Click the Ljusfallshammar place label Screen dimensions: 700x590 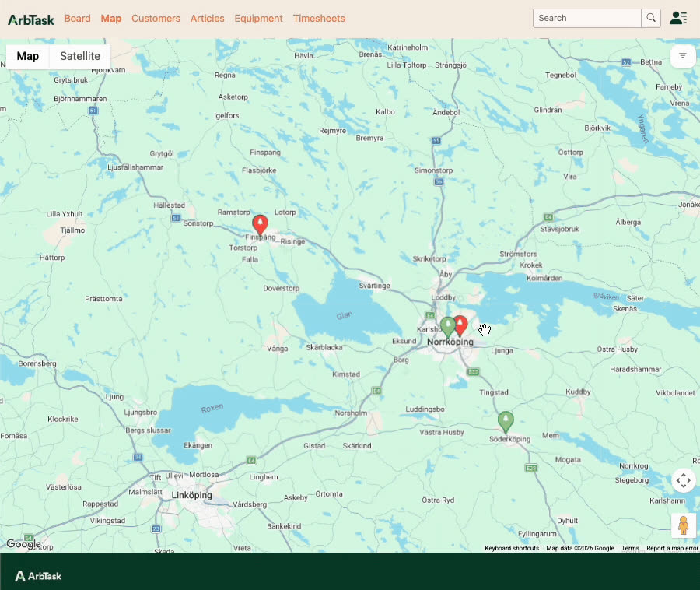coord(135,167)
